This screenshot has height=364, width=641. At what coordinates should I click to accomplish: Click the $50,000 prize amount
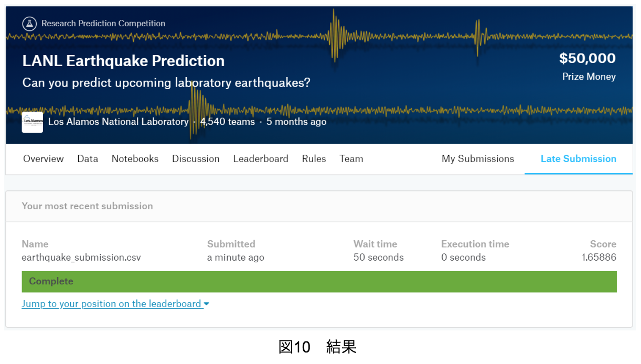click(x=587, y=58)
